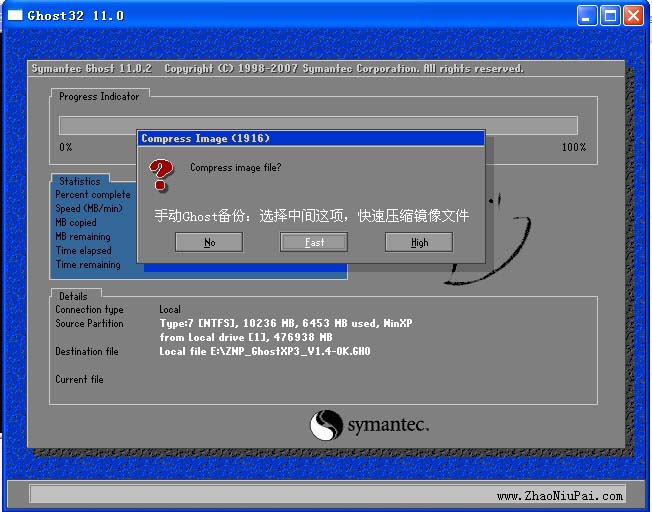Close the Ghost32 11.0 window
The height and width of the screenshot is (512, 652).
[x=633, y=16]
